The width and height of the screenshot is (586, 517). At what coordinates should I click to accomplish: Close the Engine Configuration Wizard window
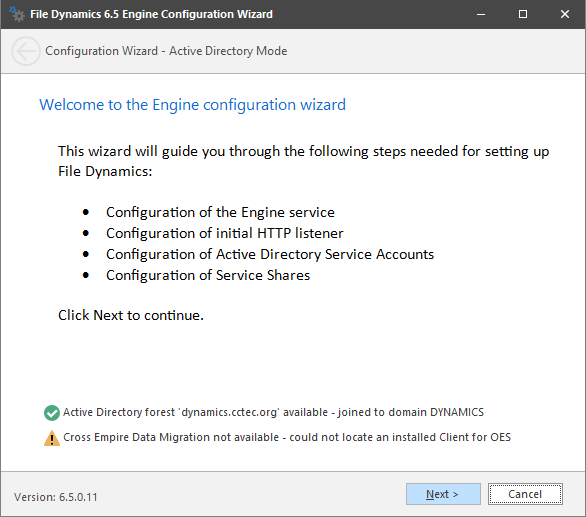tap(565, 14)
